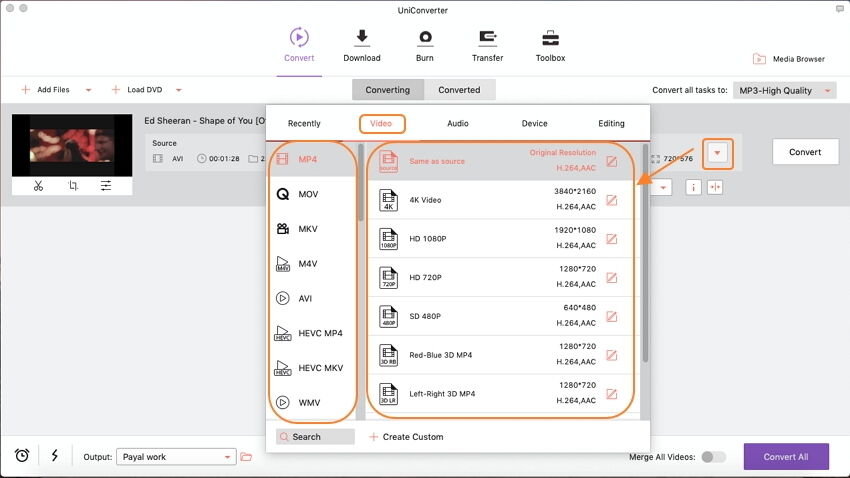Image resolution: width=850 pixels, height=478 pixels.
Task: Edit the Same as source preset
Action: coord(611,161)
